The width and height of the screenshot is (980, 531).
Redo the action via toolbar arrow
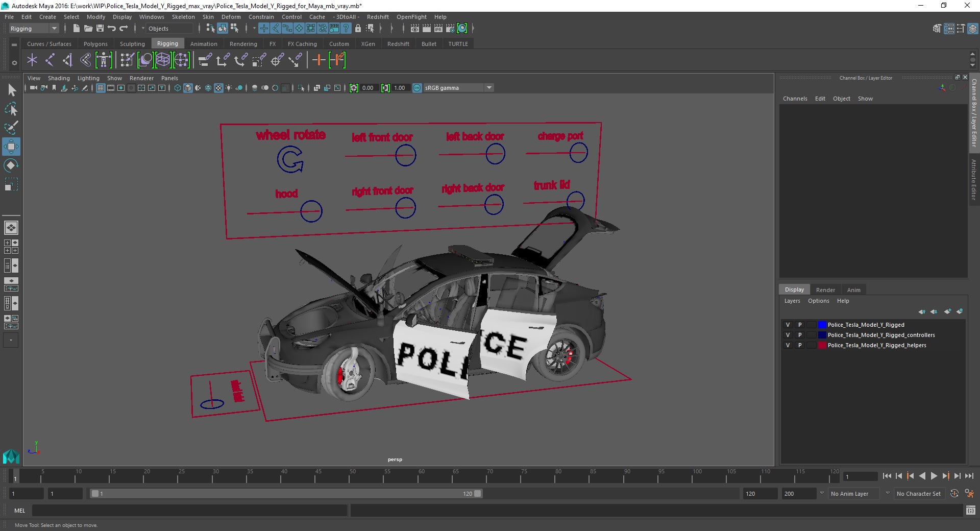pos(124,29)
